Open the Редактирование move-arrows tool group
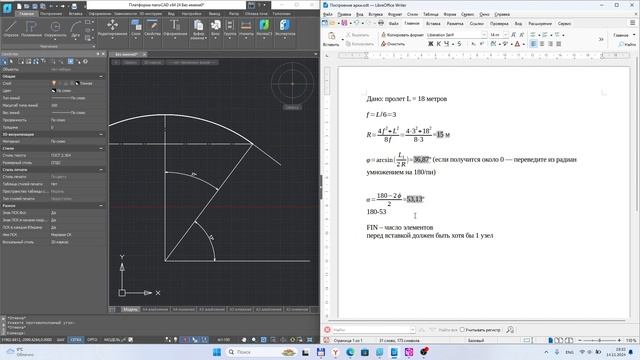This screenshot has height=360, width=640. click(x=113, y=28)
